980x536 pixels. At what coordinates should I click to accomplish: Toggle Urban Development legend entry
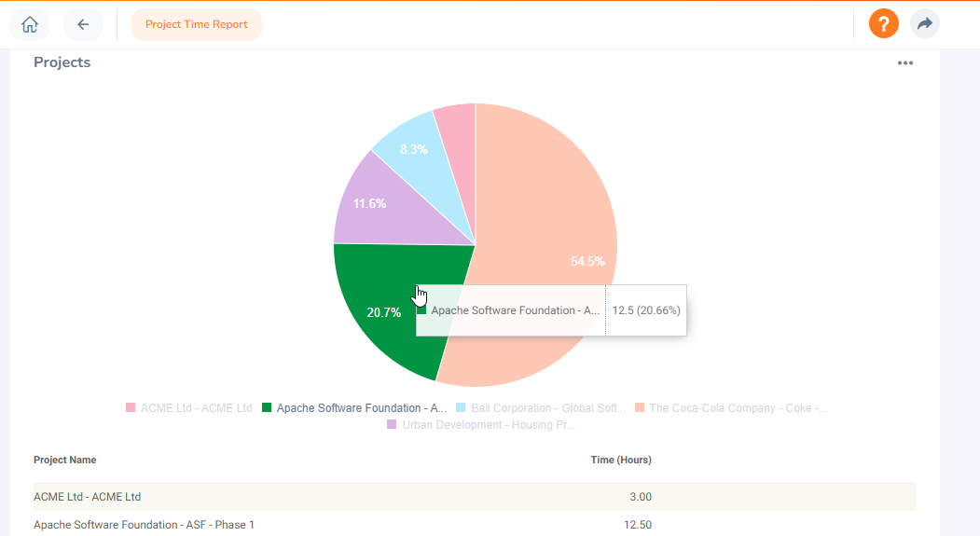point(481,425)
